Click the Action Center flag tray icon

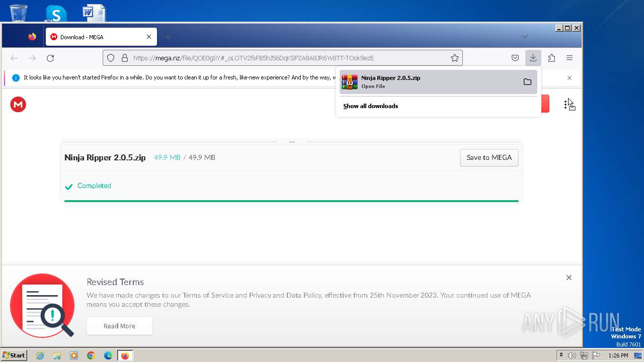(x=596, y=355)
